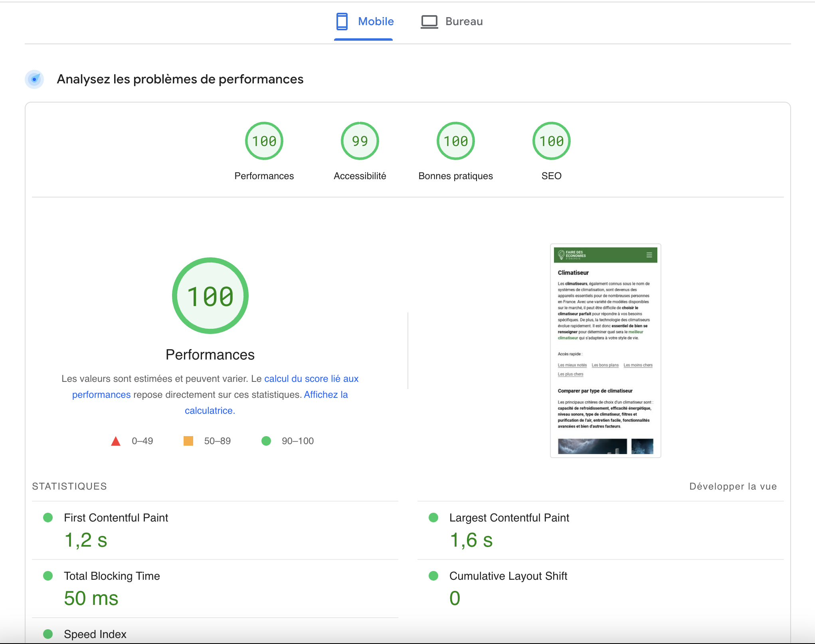Screen dimensions: 815x644
Task: Open the 'calcul du score lié aux' link
Action: [311, 379]
